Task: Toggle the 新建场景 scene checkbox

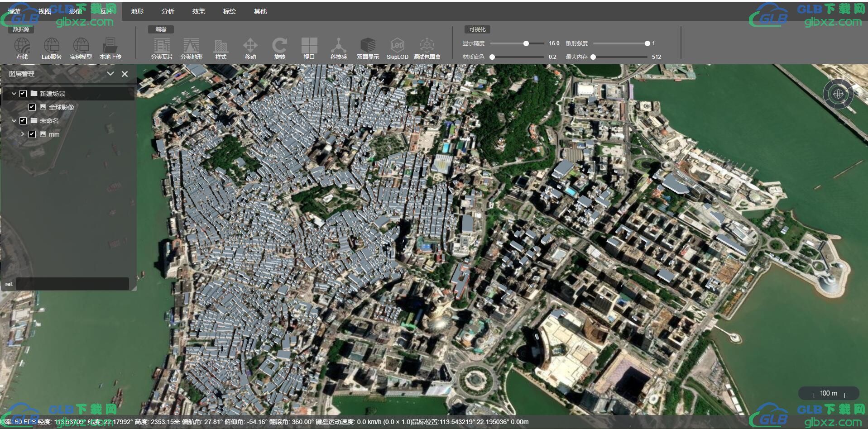Action: pyautogui.click(x=23, y=94)
